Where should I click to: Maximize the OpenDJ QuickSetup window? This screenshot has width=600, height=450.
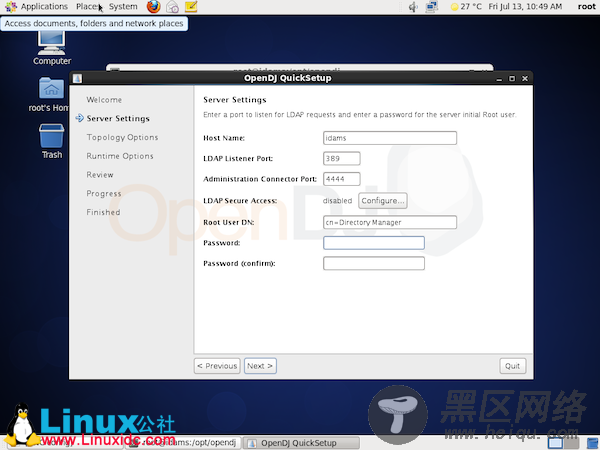click(x=512, y=78)
